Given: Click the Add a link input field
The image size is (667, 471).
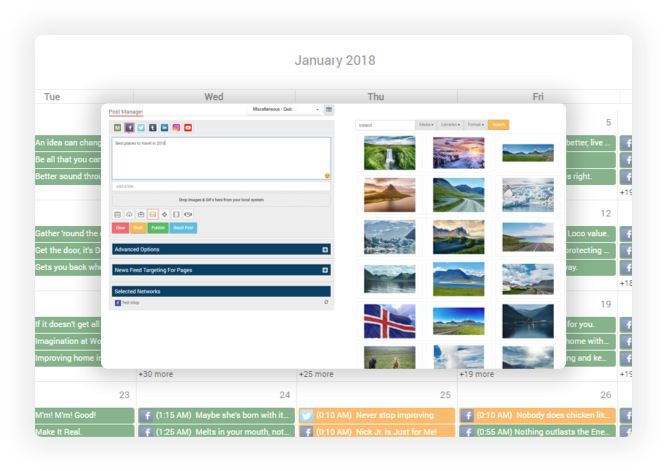Looking at the screenshot, I should (x=221, y=186).
